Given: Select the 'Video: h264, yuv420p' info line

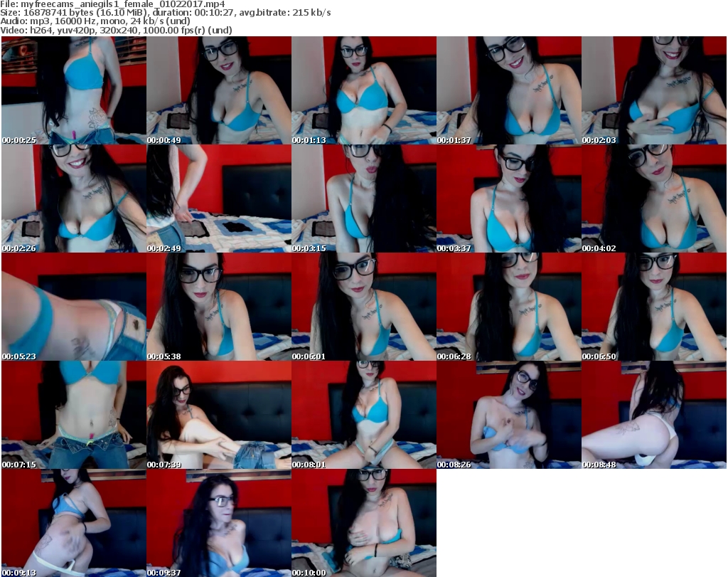Looking at the screenshot, I should (116, 30).
